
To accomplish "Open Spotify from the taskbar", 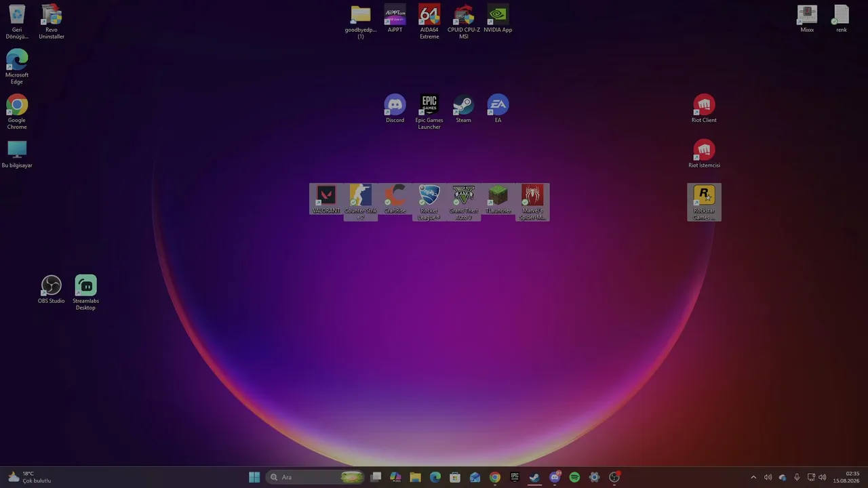I will click(574, 477).
